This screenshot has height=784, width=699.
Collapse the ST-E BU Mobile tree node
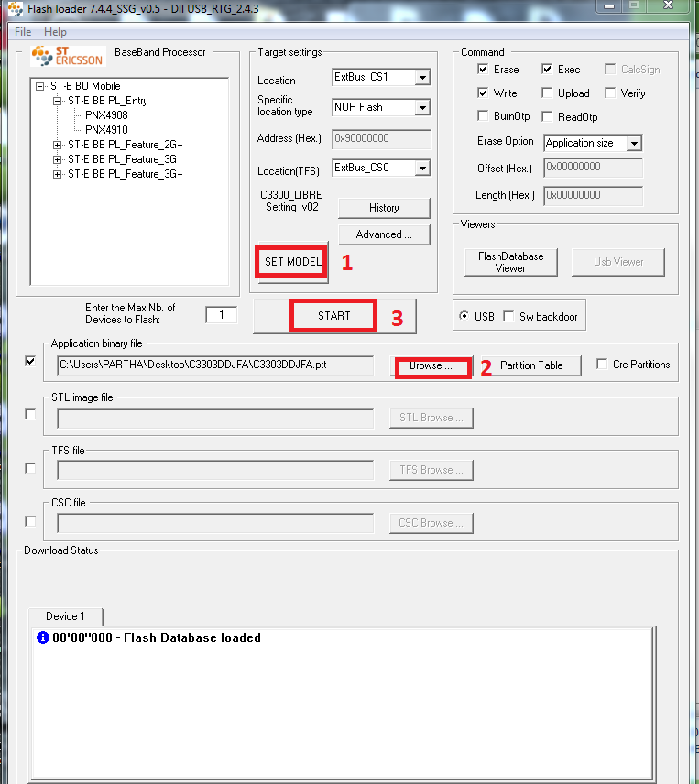click(x=40, y=86)
